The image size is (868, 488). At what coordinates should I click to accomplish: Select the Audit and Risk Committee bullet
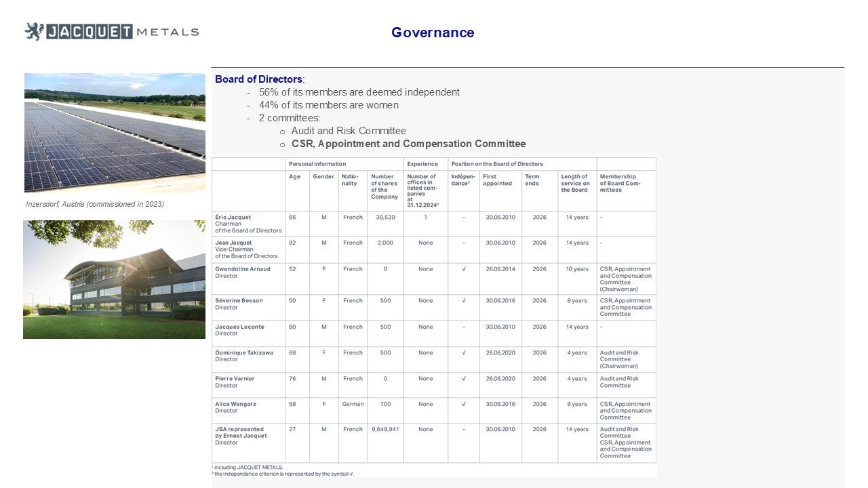tap(349, 131)
